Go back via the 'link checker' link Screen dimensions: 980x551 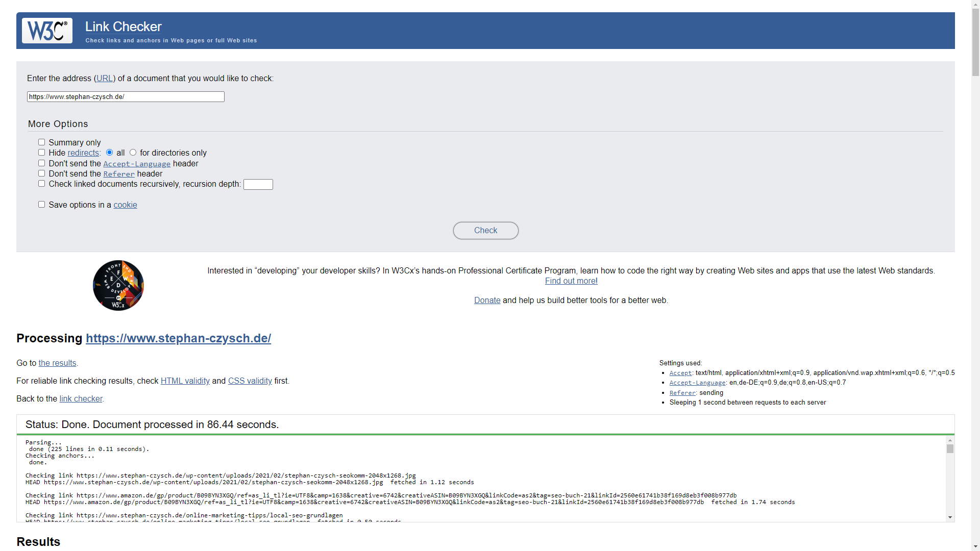coord(81,399)
